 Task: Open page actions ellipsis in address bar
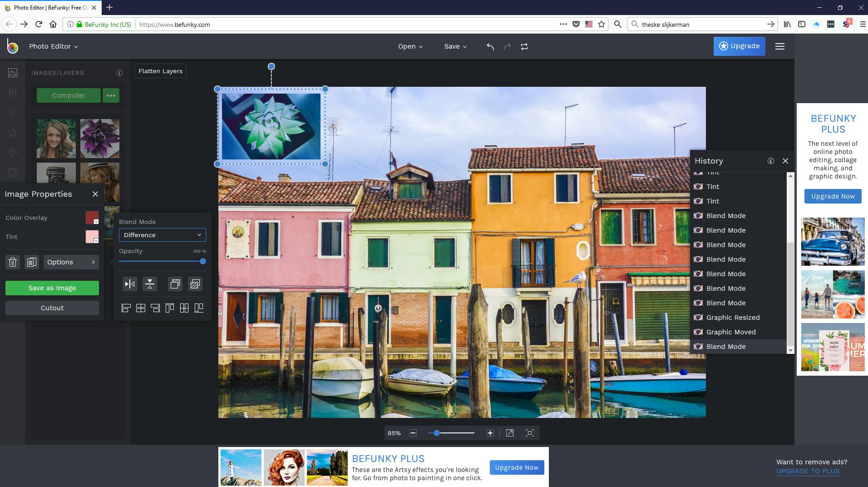click(563, 25)
